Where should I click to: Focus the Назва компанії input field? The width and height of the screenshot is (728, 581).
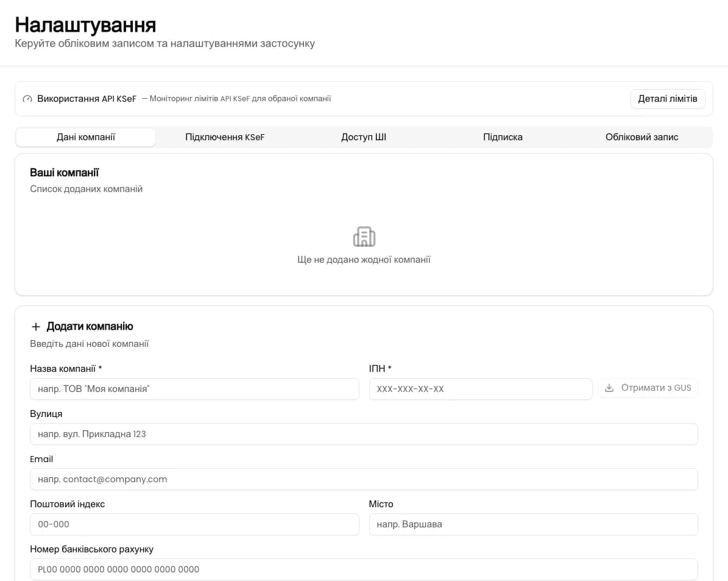point(194,388)
